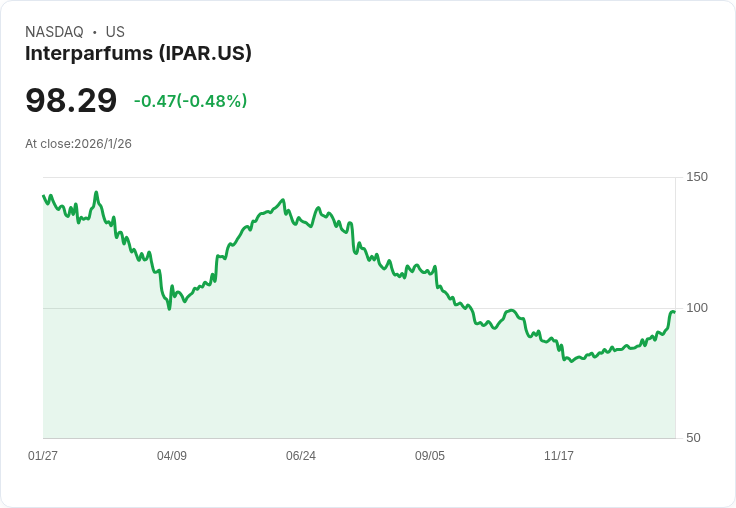
Task: Click the At close:2026/1/26 date line
Action: pyautogui.click(x=78, y=144)
